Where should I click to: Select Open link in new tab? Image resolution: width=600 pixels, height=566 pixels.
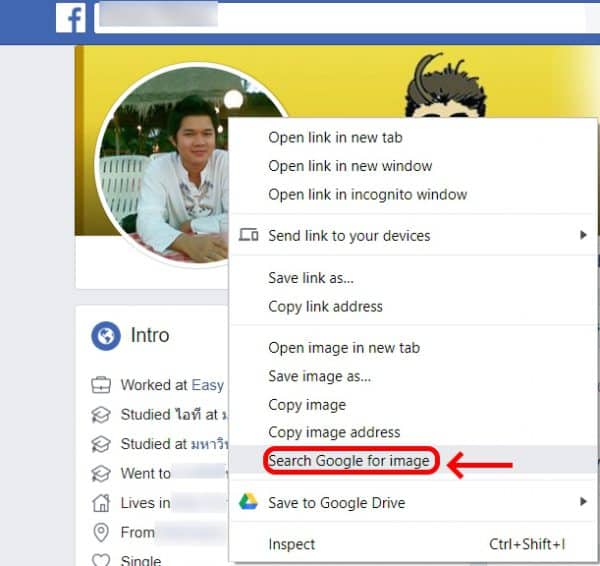point(335,137)
